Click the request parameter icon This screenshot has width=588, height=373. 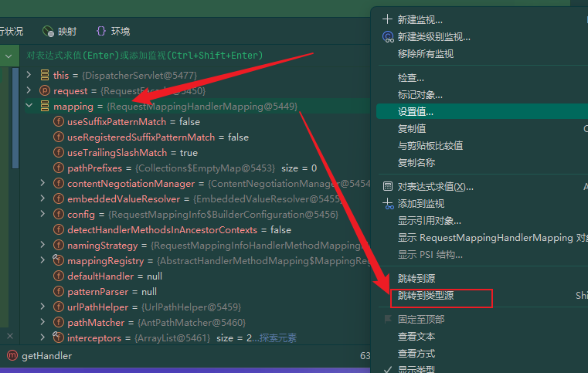tap(45, 90)
